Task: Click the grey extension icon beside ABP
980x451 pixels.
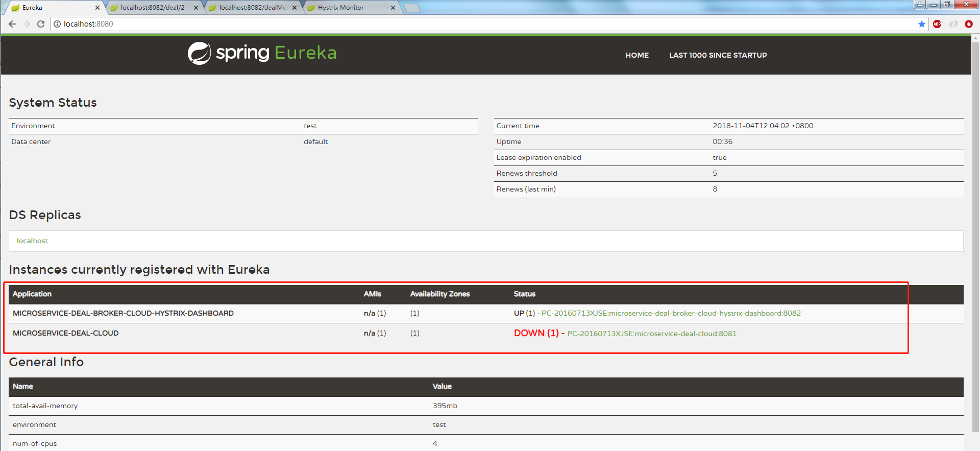Action: coord(953,24)
